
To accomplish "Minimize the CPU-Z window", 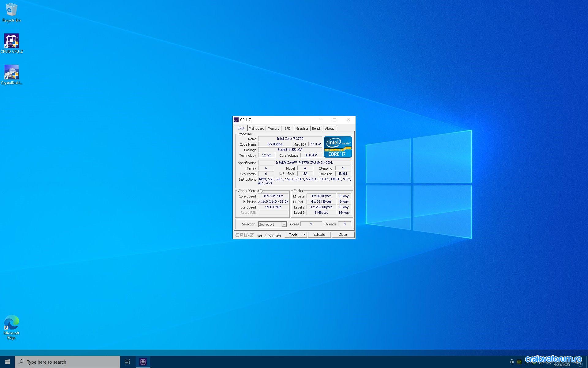I will pos(321,120).
